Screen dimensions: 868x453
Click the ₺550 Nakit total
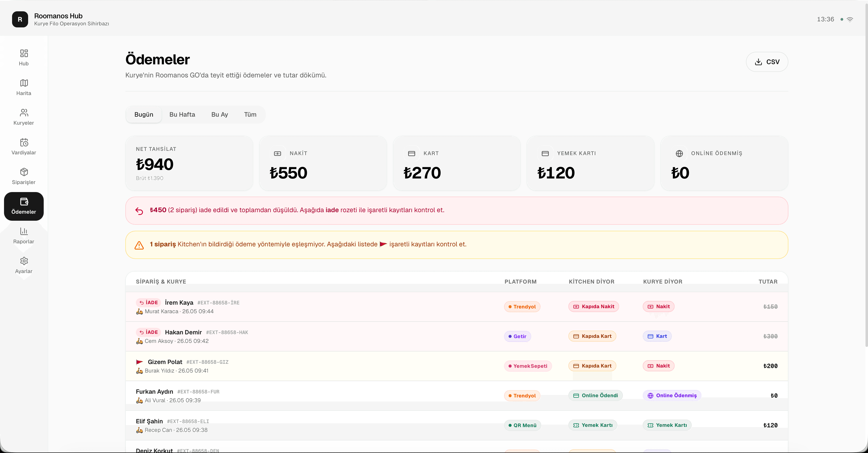click(x=288, y=173)
